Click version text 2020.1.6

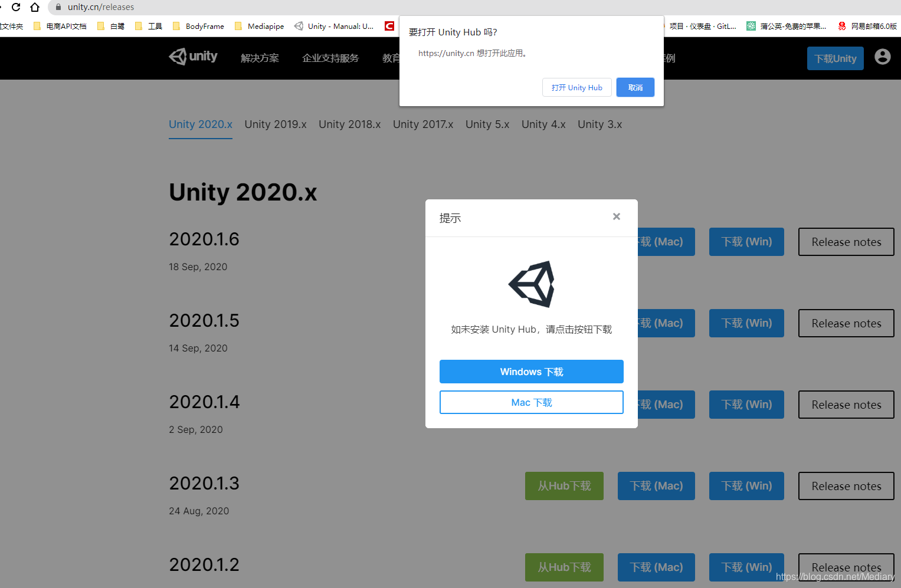(204, 239)
